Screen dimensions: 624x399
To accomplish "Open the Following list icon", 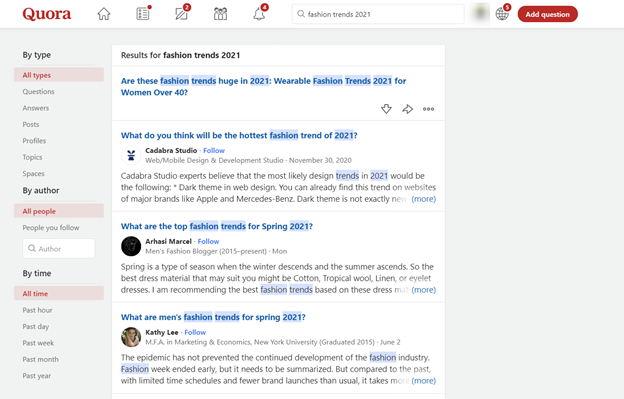I will tap(143, 14).
